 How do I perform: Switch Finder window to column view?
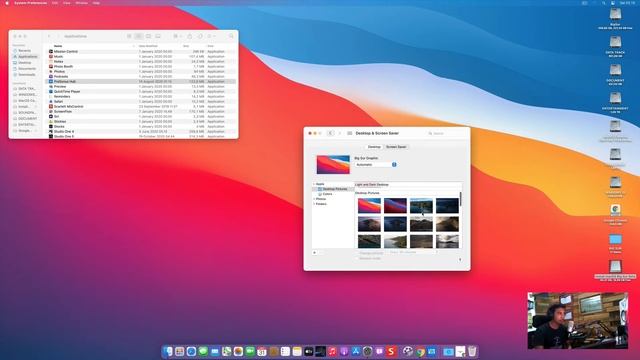pyautogui.click(x=149, y=36)
